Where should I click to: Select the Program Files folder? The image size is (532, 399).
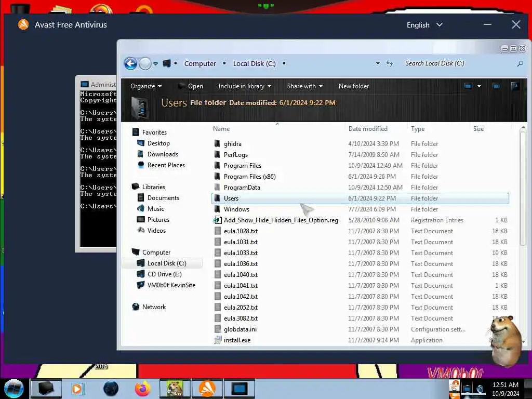(360, 166)
